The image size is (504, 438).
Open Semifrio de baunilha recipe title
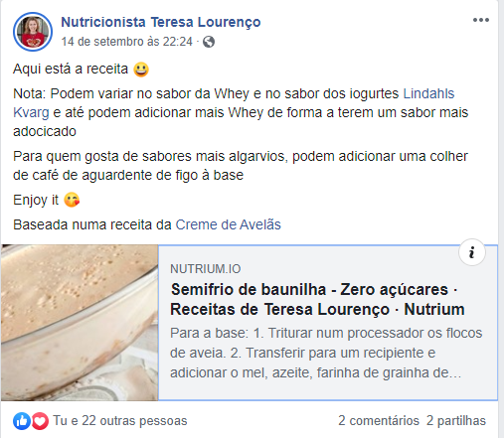(317, 299)
